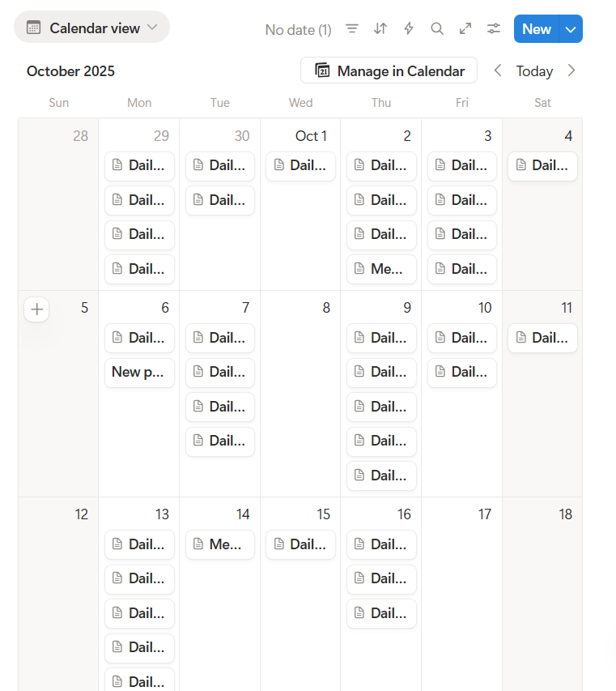616x691 pixels.
Task: Open the filter icon in toolbar
Action: coord(352,29)
